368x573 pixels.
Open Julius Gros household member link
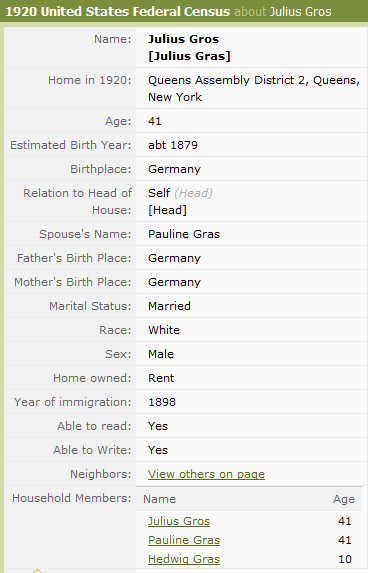click(x=179, y=521)
